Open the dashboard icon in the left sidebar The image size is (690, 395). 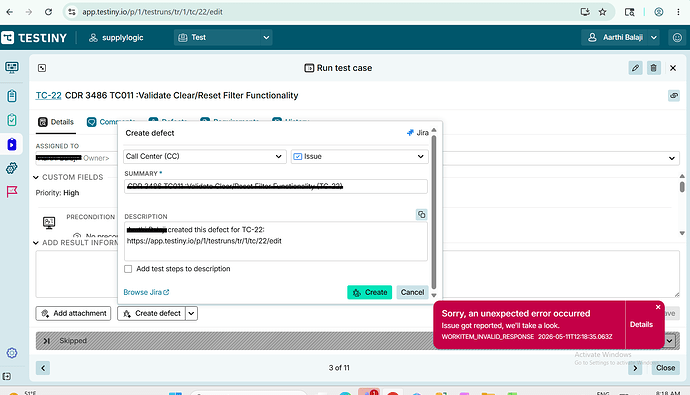coord(12,67)
